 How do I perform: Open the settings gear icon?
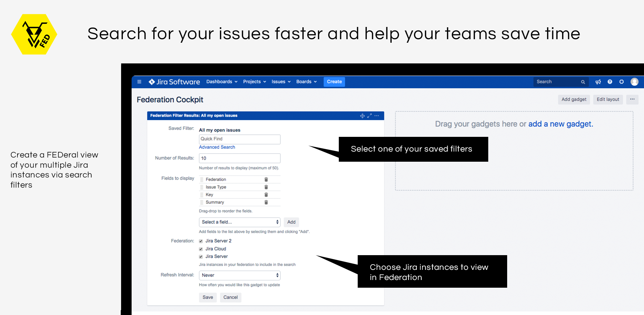point(622,82)
